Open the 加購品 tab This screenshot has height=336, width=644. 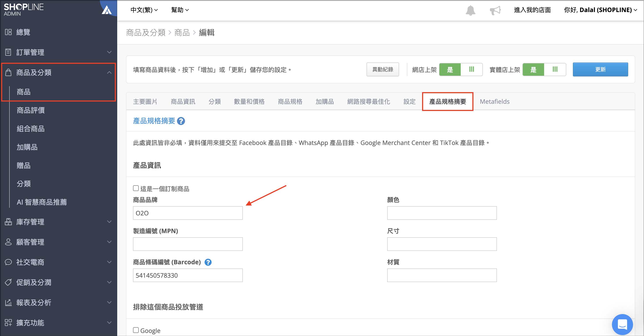(324, 101)
